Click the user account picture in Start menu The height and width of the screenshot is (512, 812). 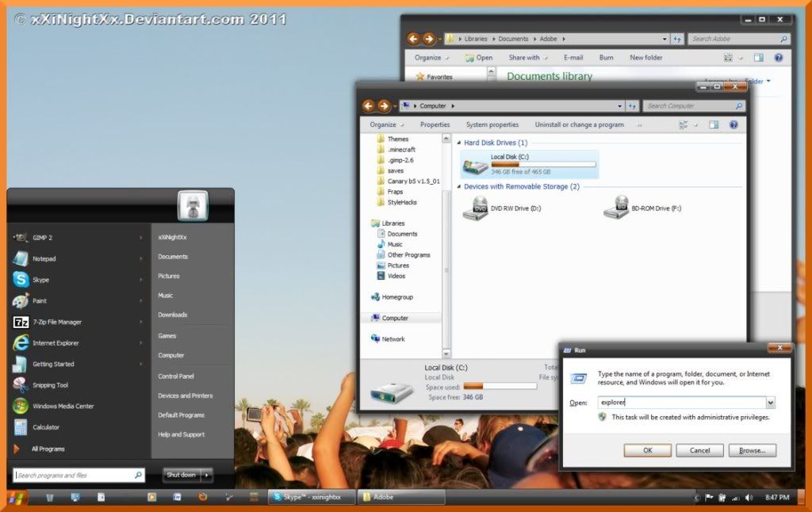tap(193, 205)
